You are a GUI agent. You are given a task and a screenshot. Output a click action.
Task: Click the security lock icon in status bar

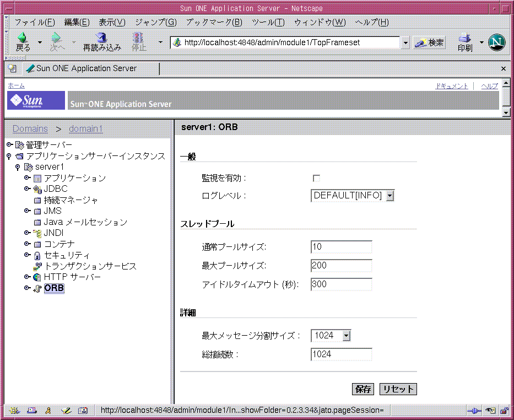504,410
